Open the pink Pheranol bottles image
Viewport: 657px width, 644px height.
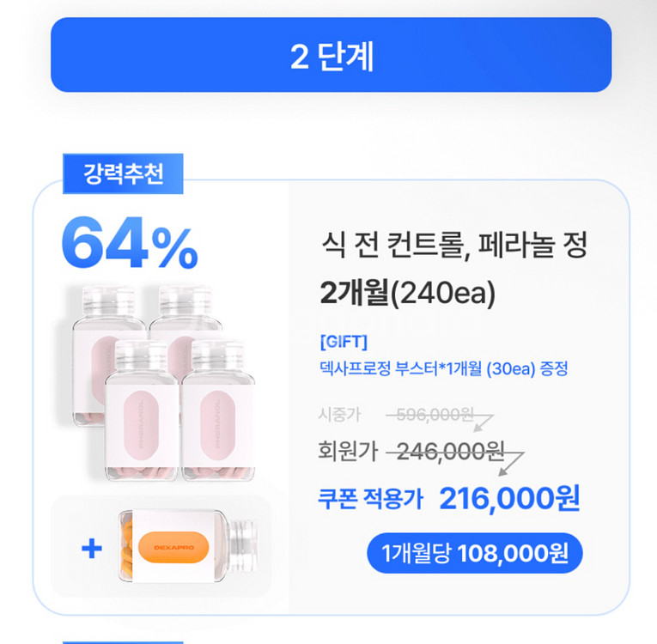[x=163, y=383]
